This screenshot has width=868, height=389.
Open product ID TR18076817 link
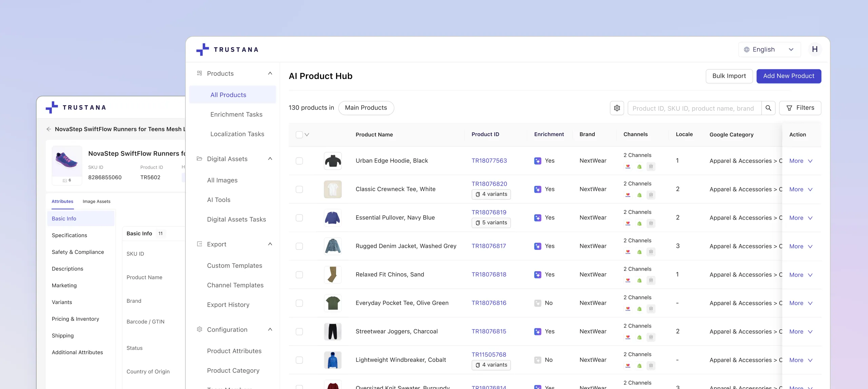pyautogui.click(x=489, y=246)
